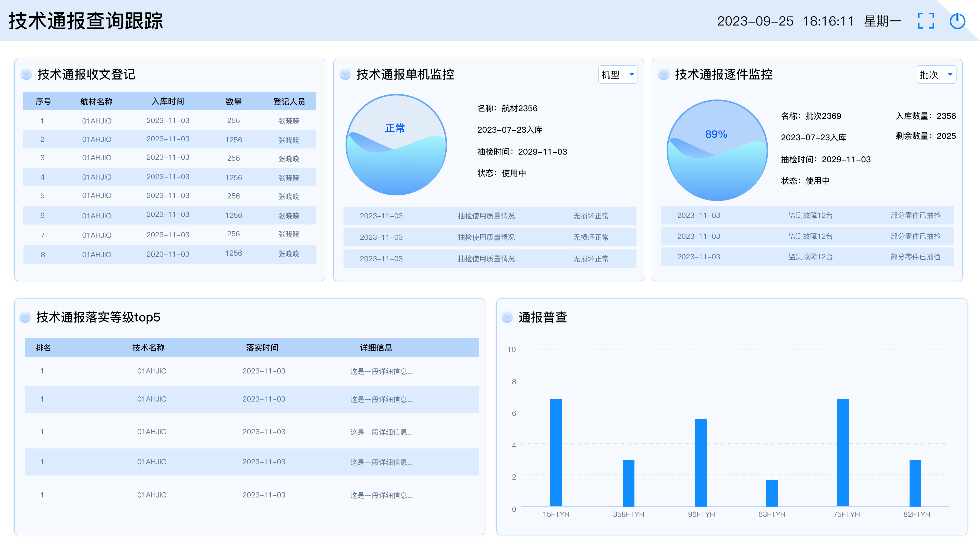Viewport: 980px width, 551px height.
Task: Click bullet icon beside 通报普查 title
Action: (507, 317)
